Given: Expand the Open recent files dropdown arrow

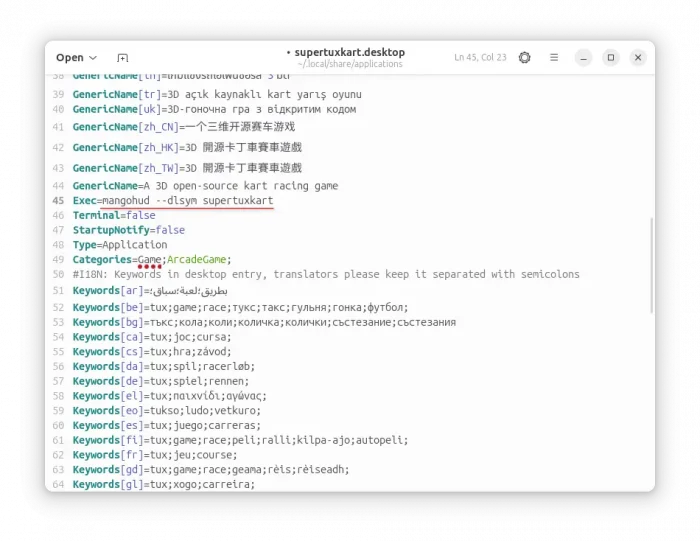Looking at the screenshot, I should pyautogui.click(x=93, y=58).
